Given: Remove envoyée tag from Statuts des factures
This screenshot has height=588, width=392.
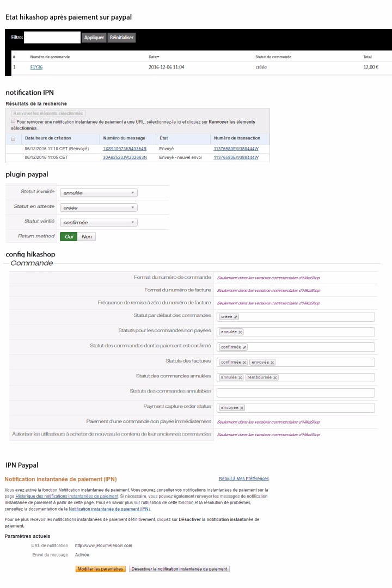Looking at the screenshot, I should click(272, 362).
